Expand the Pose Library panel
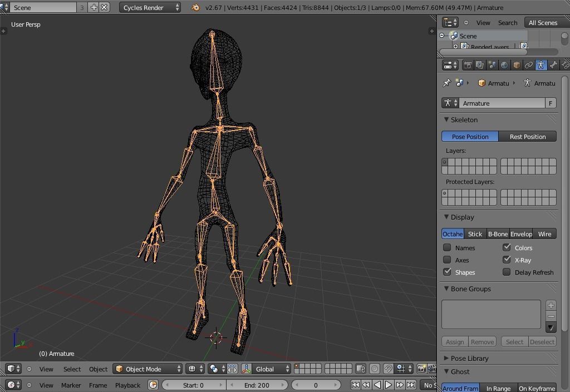The width and height of the screenshot is (570, 392). (470, 358)
